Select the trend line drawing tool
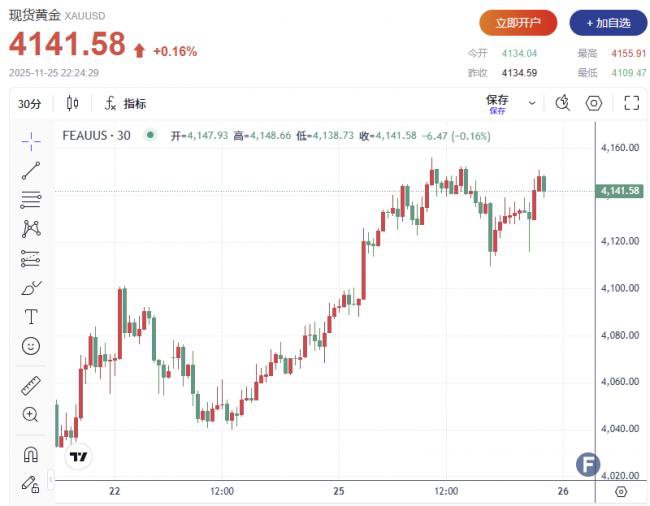Screen dimensions: 650x506 click(x=30, y=170)
